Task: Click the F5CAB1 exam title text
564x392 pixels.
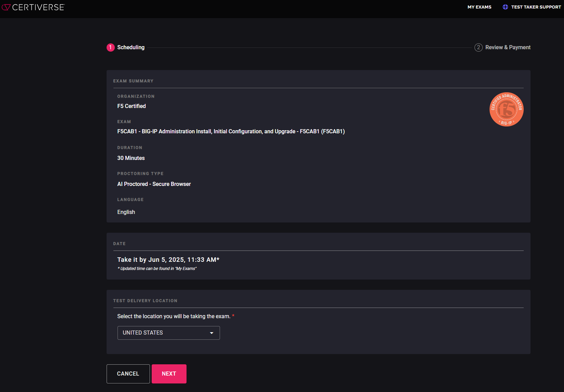Action: tap(231, 132)
